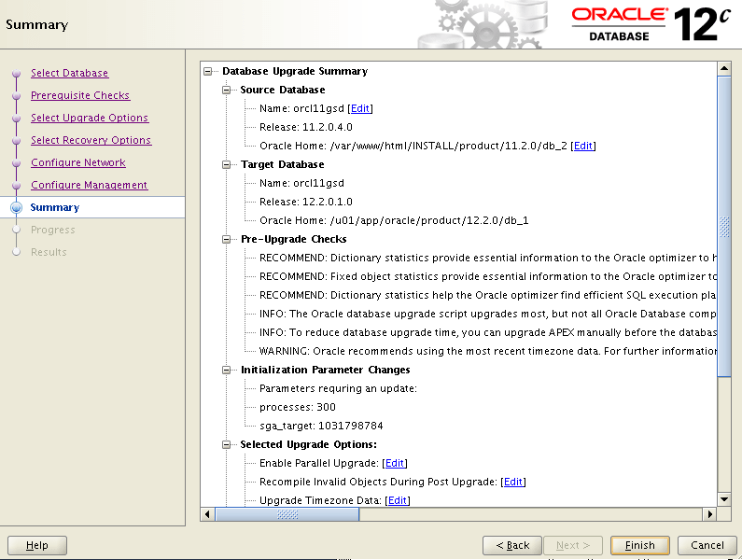742x560 pixels.
Task: Edit Upgrade Timezone Data option
Action: pyautogui.click(x=398, y=500)
